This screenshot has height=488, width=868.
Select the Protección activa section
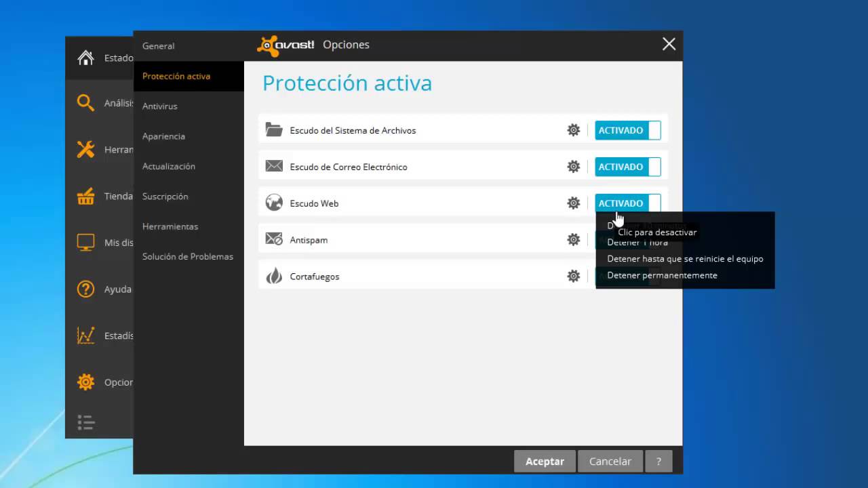(x=189, y=76)
